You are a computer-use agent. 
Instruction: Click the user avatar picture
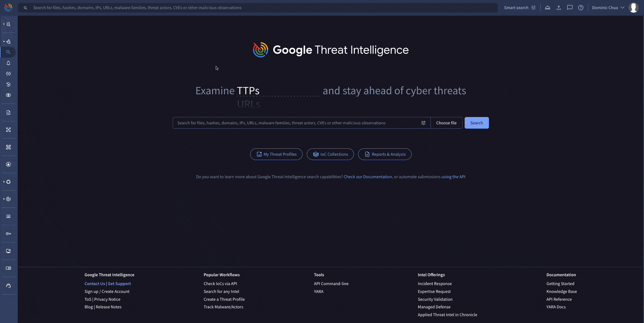(634, 7)
